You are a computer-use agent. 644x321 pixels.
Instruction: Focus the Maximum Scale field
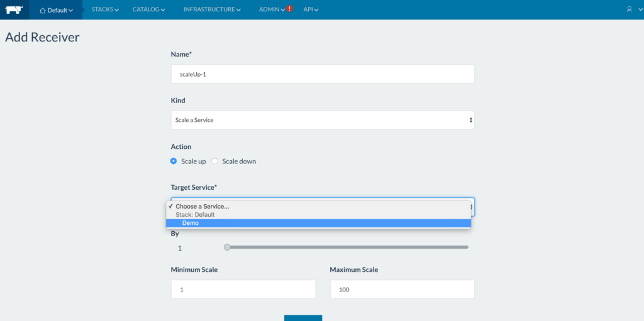point(402,290)
